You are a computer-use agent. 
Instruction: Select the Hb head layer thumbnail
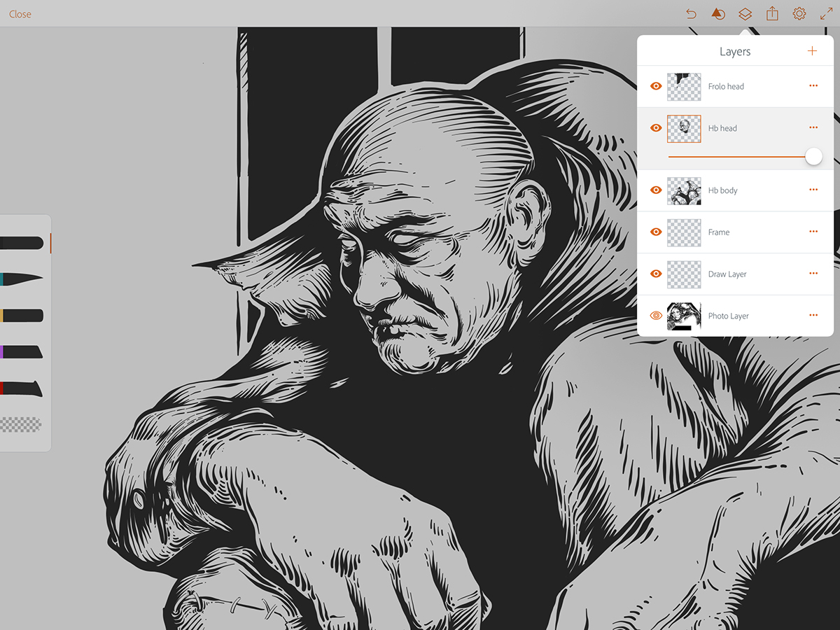coord(684,128)
